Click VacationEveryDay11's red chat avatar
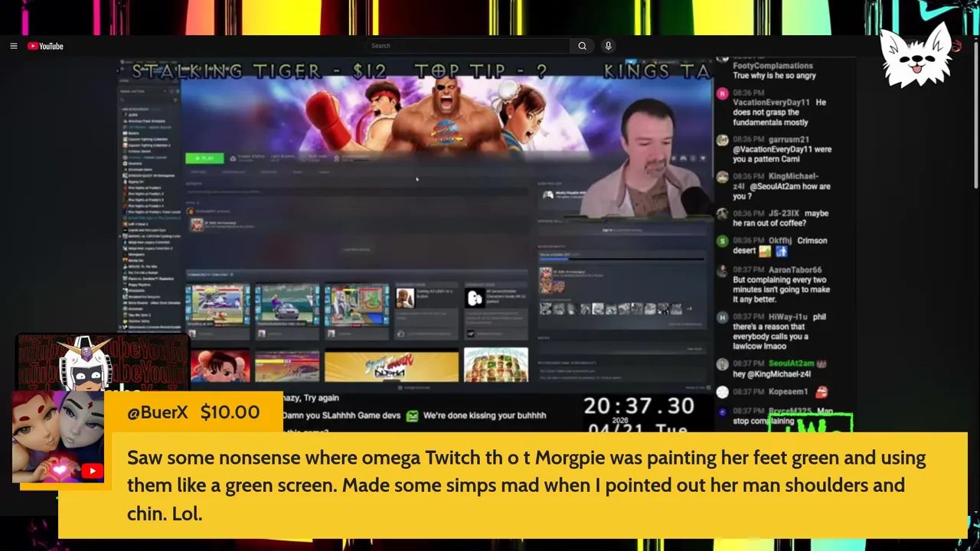Screen dimensions: 980x551 point(723,93)
